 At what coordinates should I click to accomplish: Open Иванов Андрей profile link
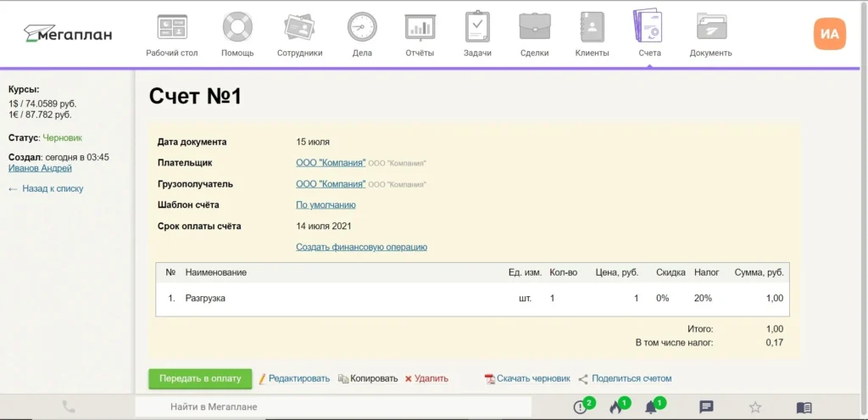tap(41, 168)
